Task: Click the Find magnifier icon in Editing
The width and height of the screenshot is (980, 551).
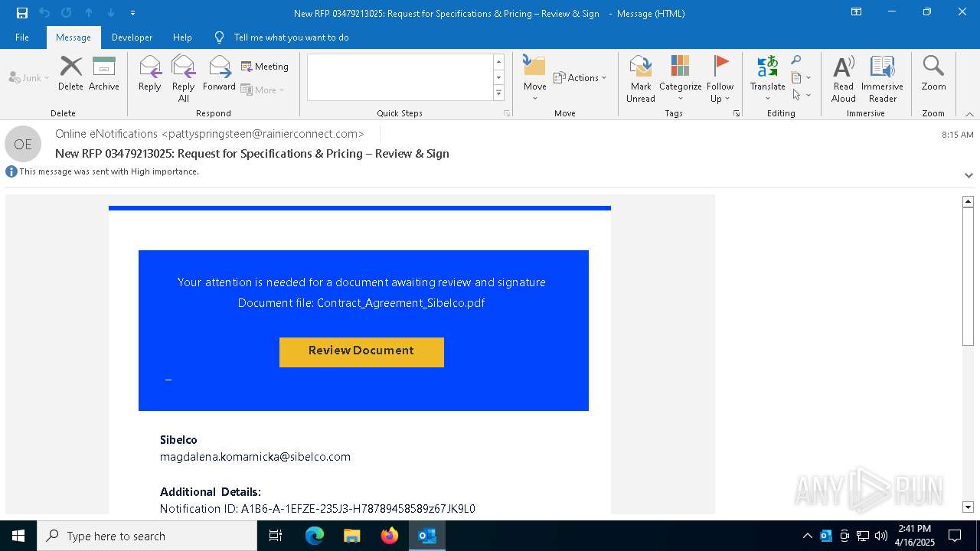Action: click(x=796, y=60)
